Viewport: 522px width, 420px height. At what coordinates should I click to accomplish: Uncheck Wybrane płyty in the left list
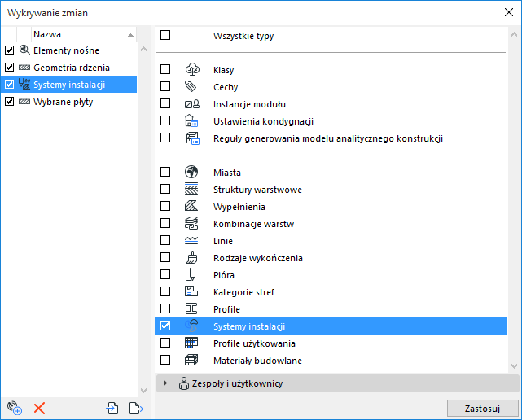point(9,101)
